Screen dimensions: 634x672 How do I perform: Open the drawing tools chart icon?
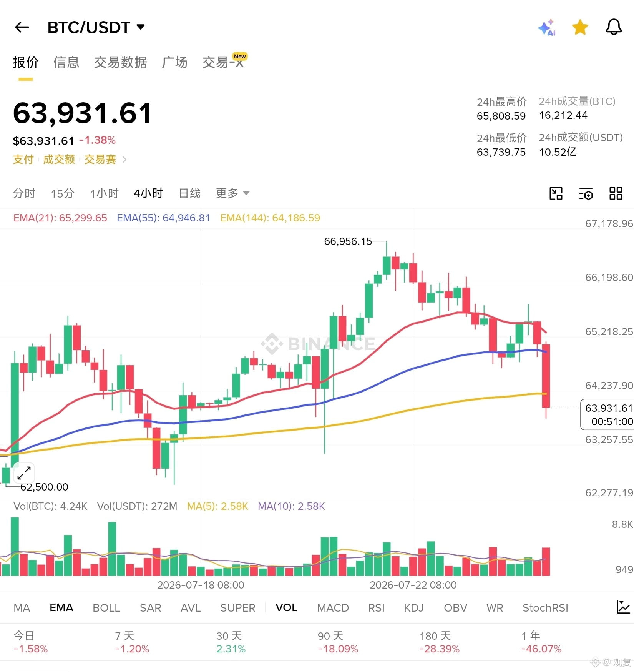tap(556, 193)
